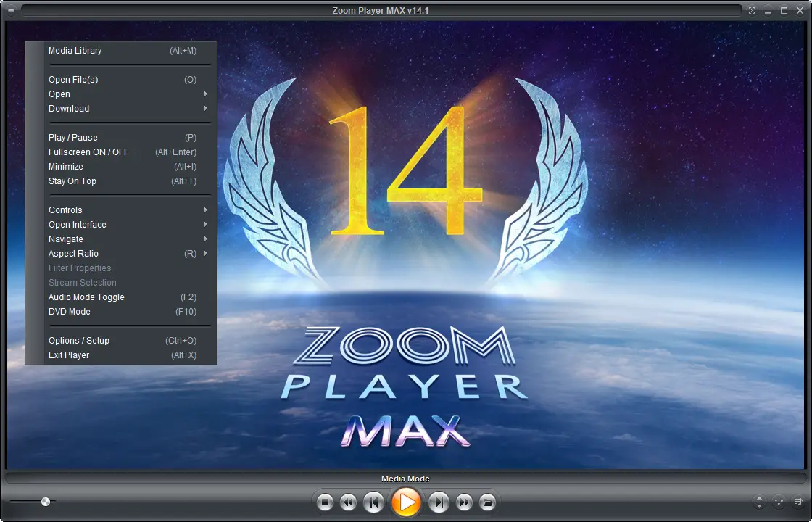Open the equalizer sliders icon
812x522 pixels.
click(779, 502)
